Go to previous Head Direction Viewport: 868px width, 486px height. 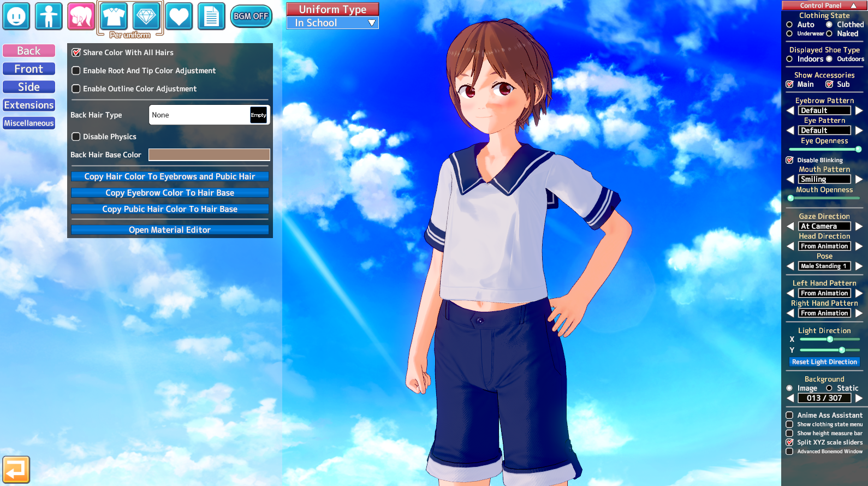(x=790, y=246)
